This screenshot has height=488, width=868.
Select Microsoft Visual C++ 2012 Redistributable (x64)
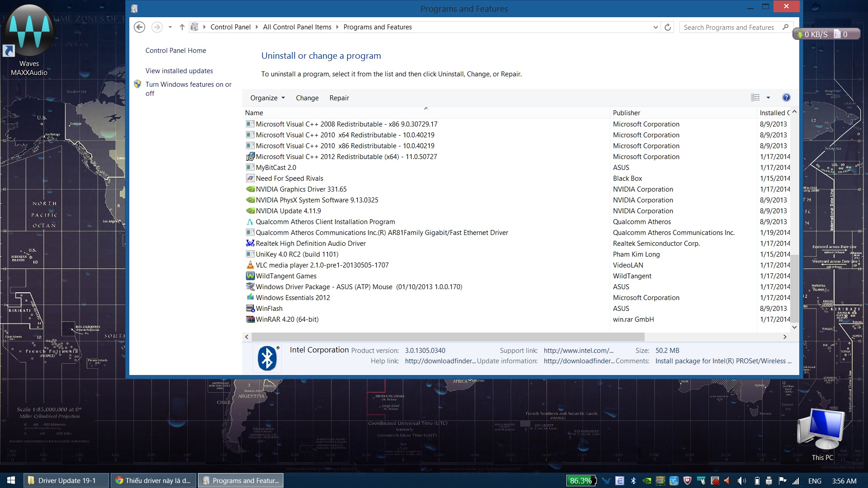[346, 157]
